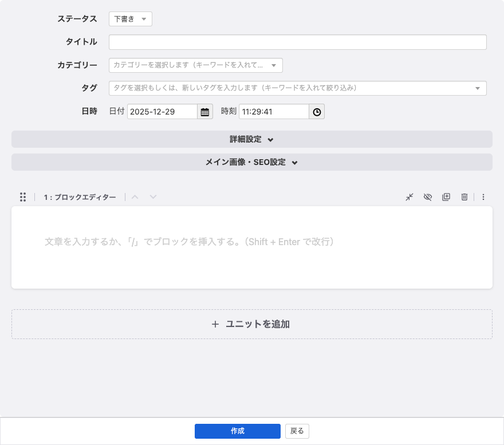
Task: Move block editor unit up
Action: pos(135,197)
